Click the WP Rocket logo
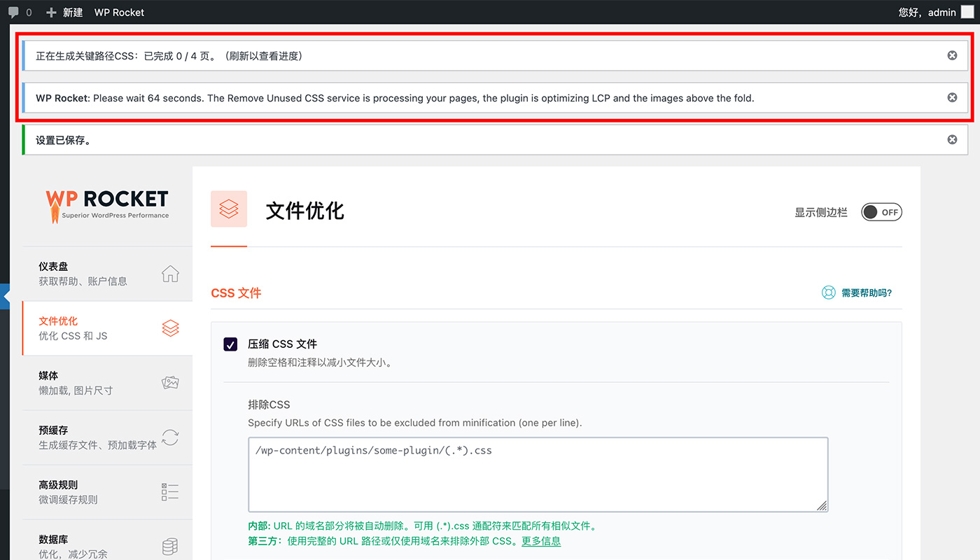 pyautogui.click(x=107, y=206)
